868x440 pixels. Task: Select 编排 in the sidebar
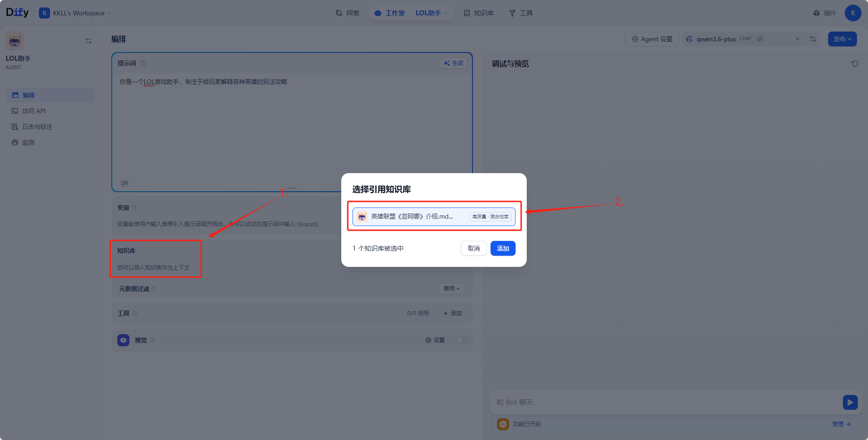click(x=50, y=95)
